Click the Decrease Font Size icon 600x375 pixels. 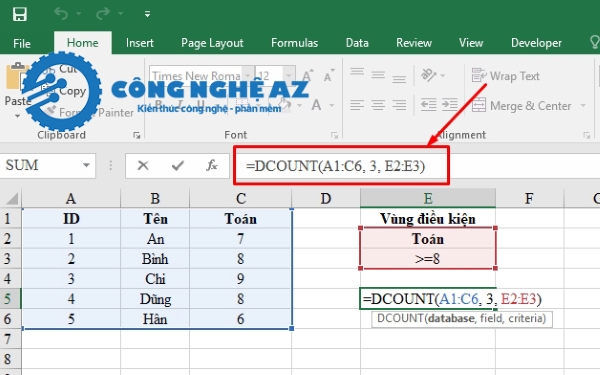[329, 75]
